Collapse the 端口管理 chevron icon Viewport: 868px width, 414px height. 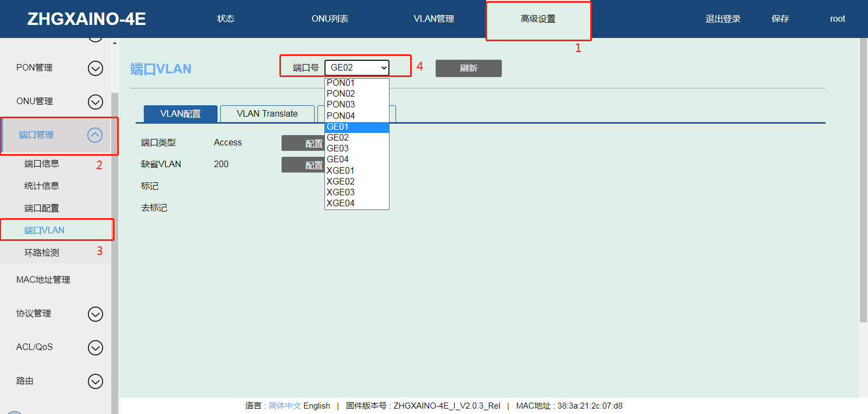coord(95,135)
